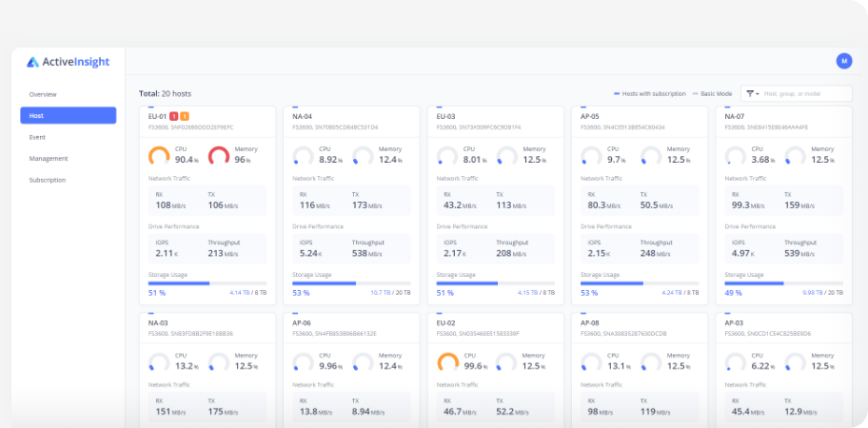Click the AP-05 CPU gauge
Screen dimensions: 868x428
pyautogui.click(x=591, y=156)
